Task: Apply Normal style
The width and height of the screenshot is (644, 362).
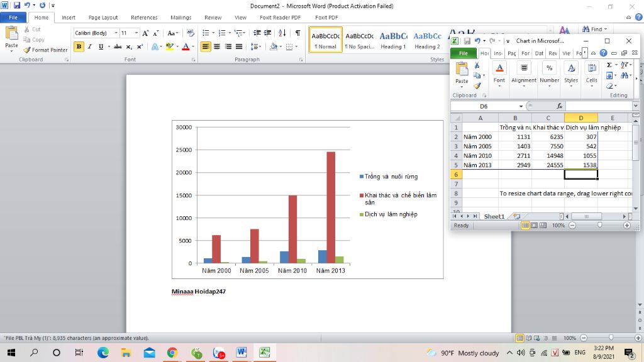Action: tap(325, 40)
